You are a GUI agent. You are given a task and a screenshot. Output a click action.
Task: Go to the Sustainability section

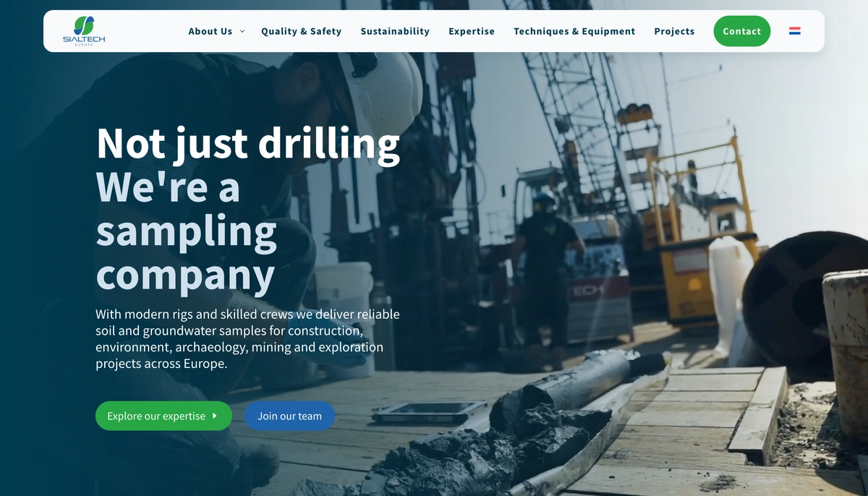(395, 31)
